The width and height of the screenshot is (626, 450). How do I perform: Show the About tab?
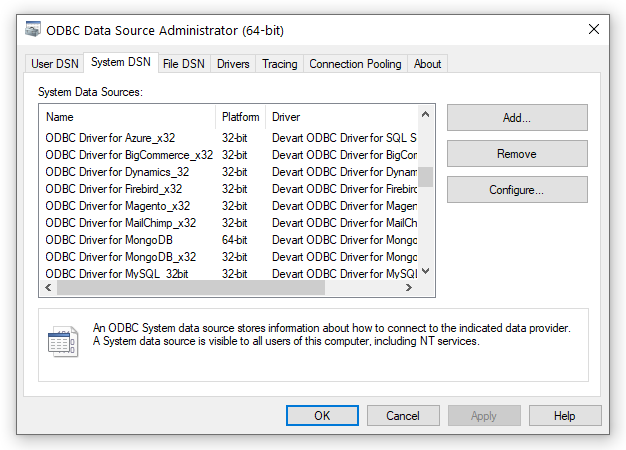[427, 64]
